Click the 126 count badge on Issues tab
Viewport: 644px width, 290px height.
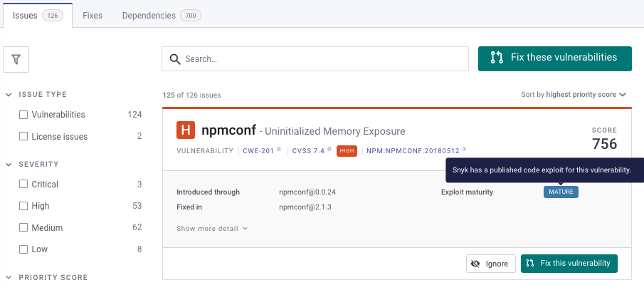coord(53,16)
